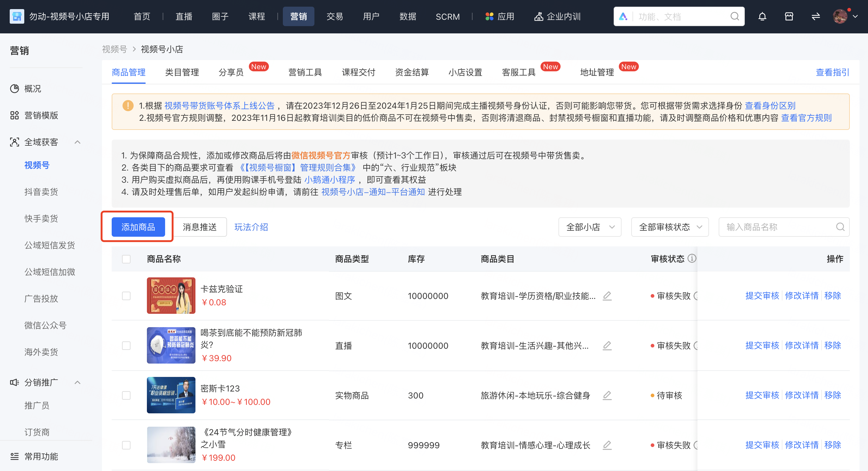The image size is (868, 471).
Task: Click the AI assistant logo in search box
Action: pos(623,16)
